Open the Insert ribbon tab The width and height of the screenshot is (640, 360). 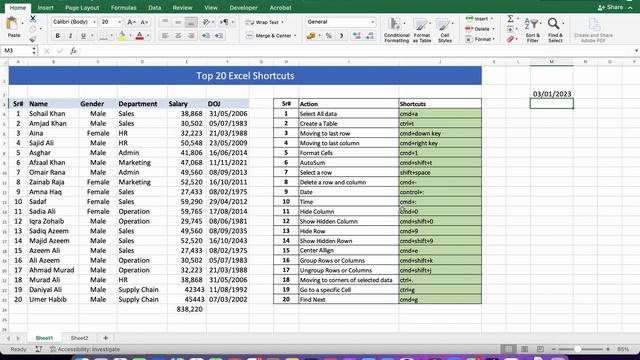tap(45, 8)
